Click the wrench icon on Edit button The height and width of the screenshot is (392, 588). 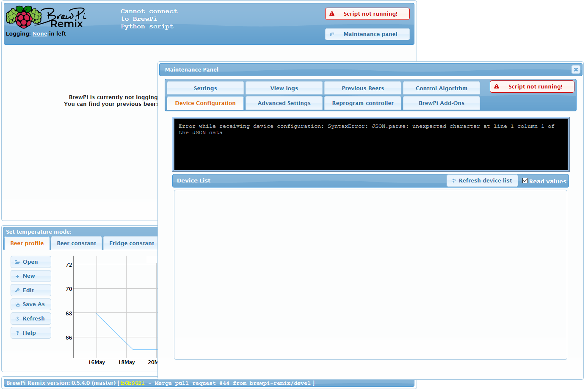17,290
